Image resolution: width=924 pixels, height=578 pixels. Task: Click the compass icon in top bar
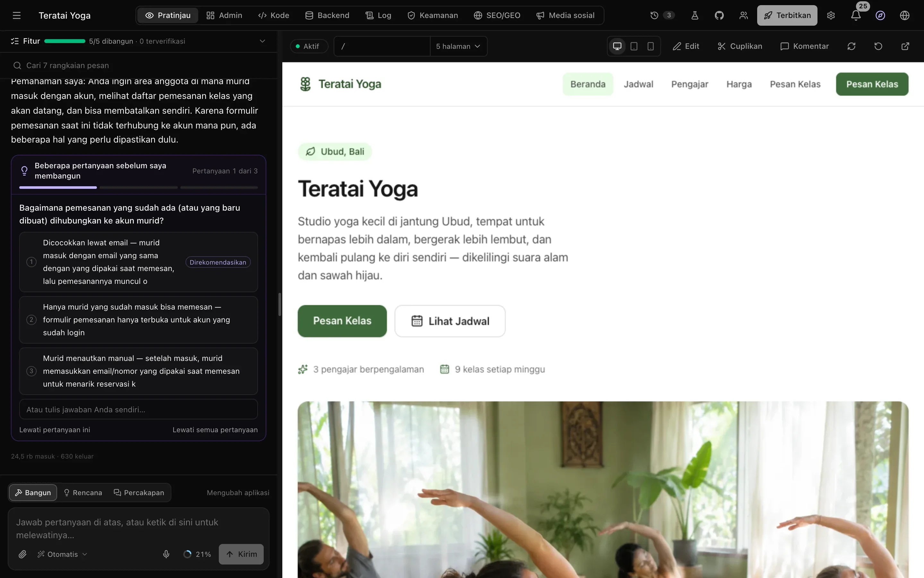click(x=880, y=15)
